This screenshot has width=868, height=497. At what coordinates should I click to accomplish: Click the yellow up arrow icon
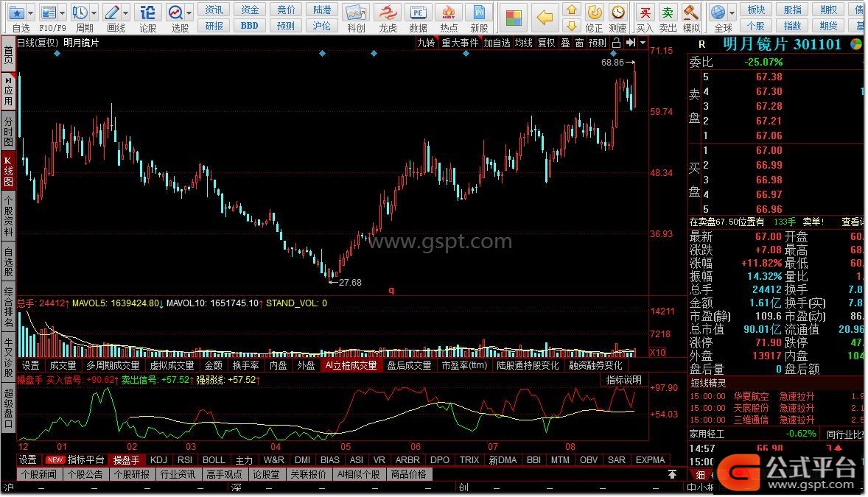pyautogui.click(x=571, y=10)
